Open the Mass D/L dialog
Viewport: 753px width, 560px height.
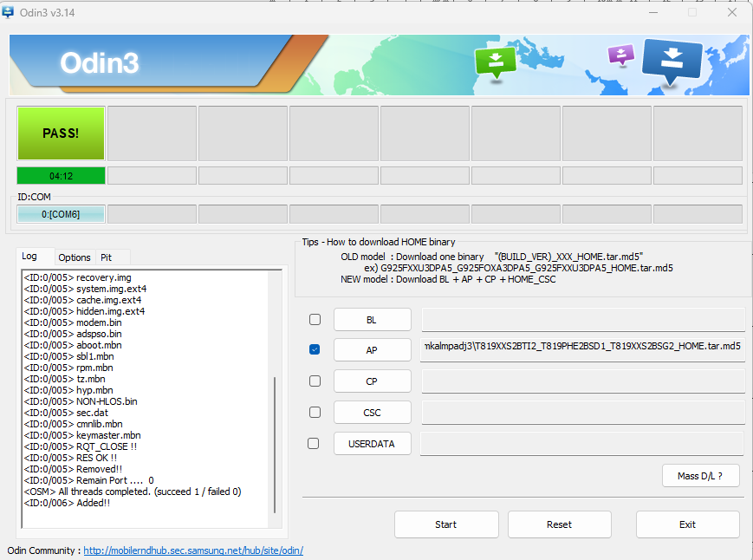pyautogui.click(x=700, y=475)
